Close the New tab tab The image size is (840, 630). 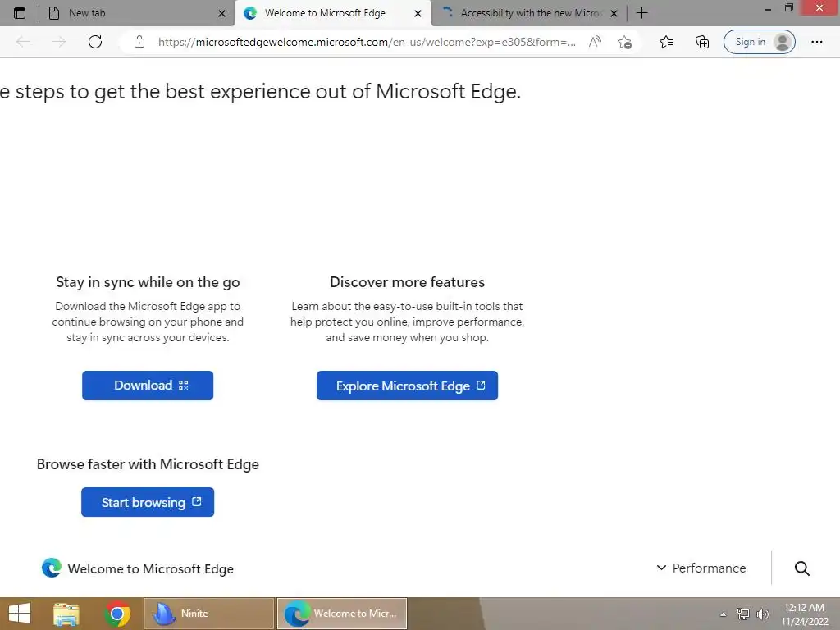click(x=221, y=13)
